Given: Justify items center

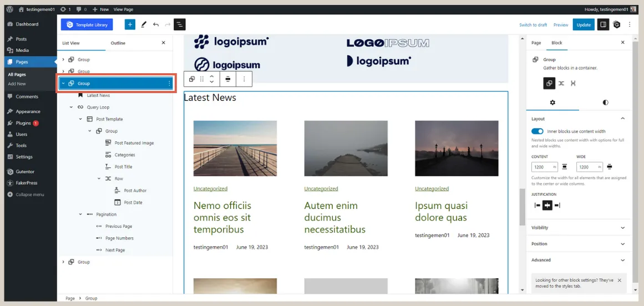Looking at the screenshot, I should point(547,206).
